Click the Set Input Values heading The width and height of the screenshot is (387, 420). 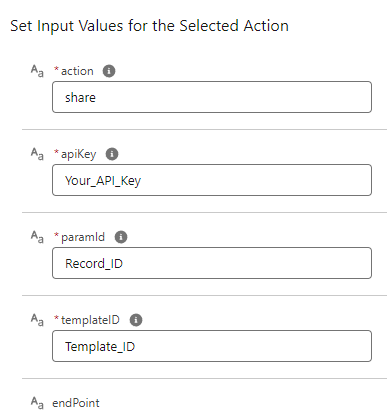point(150,26)
